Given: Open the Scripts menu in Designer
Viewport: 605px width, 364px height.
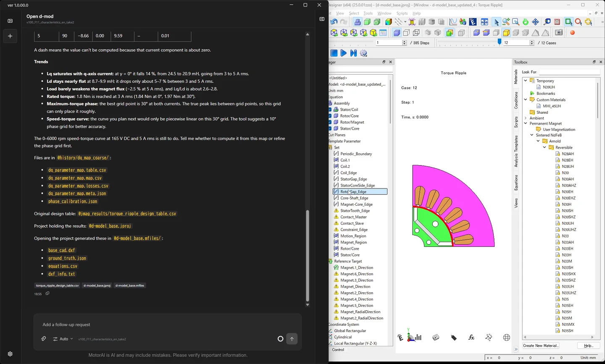Looking at the screenshot, I should click(x=402, y=13).
